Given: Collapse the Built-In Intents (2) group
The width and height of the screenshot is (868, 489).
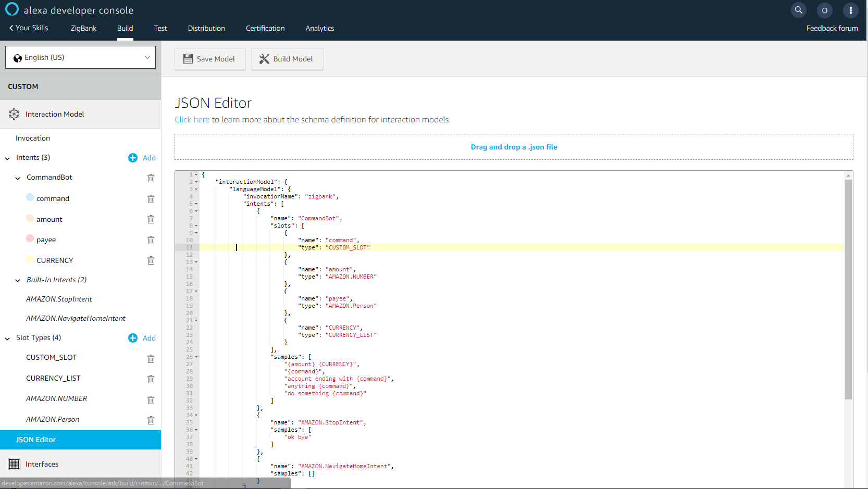Looking at the screenshot, I should coord(18,281).
